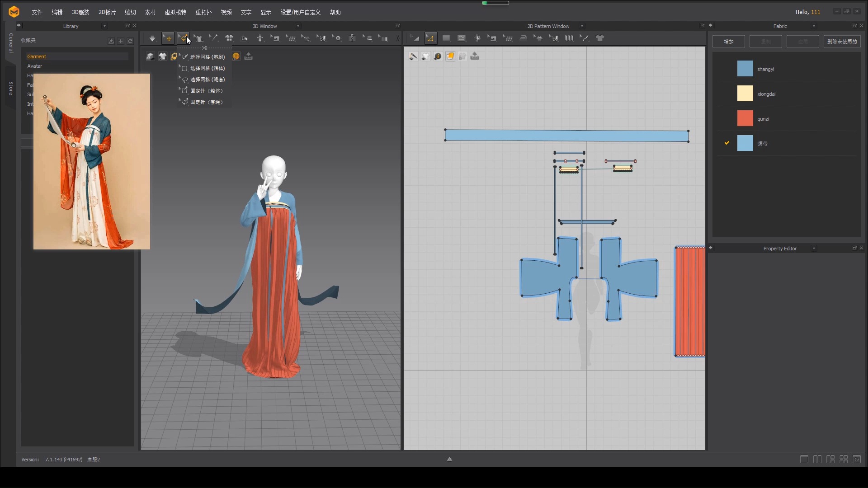The image size is (868, 488).
Task: Click the sewing machine tool icon
Action: tap(492, 38)
